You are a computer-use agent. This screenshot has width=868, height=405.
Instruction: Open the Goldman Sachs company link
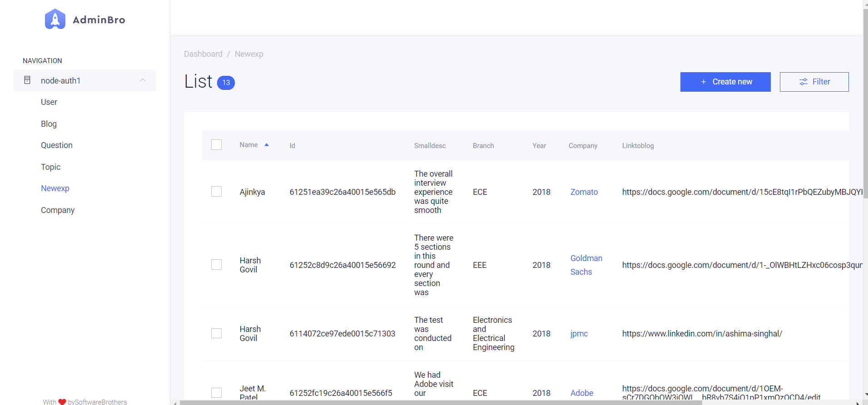(x=586, y=265)
